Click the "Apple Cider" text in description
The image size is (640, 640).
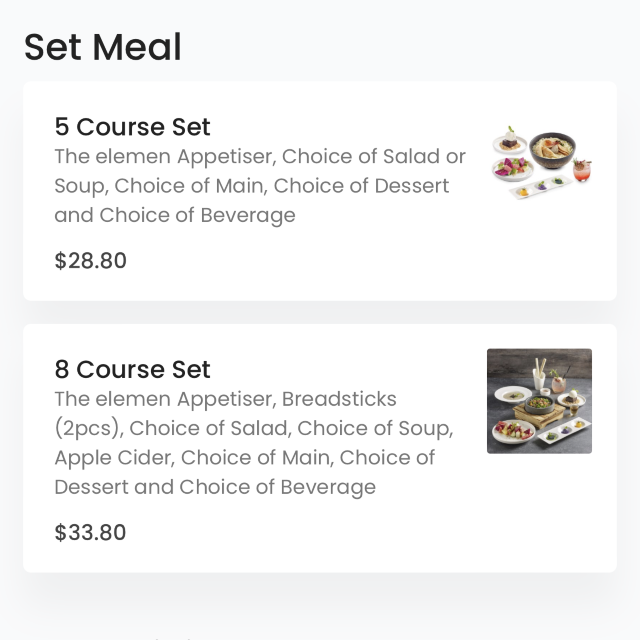click(x=115, y=458)
